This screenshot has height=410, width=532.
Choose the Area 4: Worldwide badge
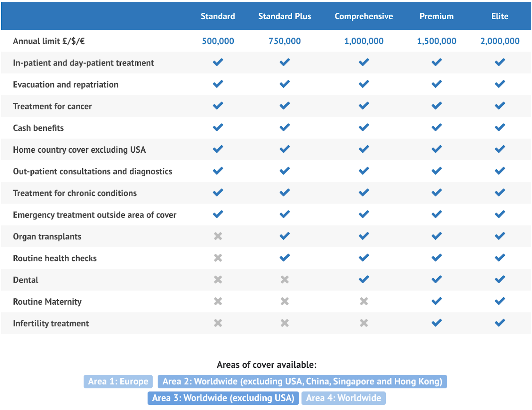coord(343,398)
